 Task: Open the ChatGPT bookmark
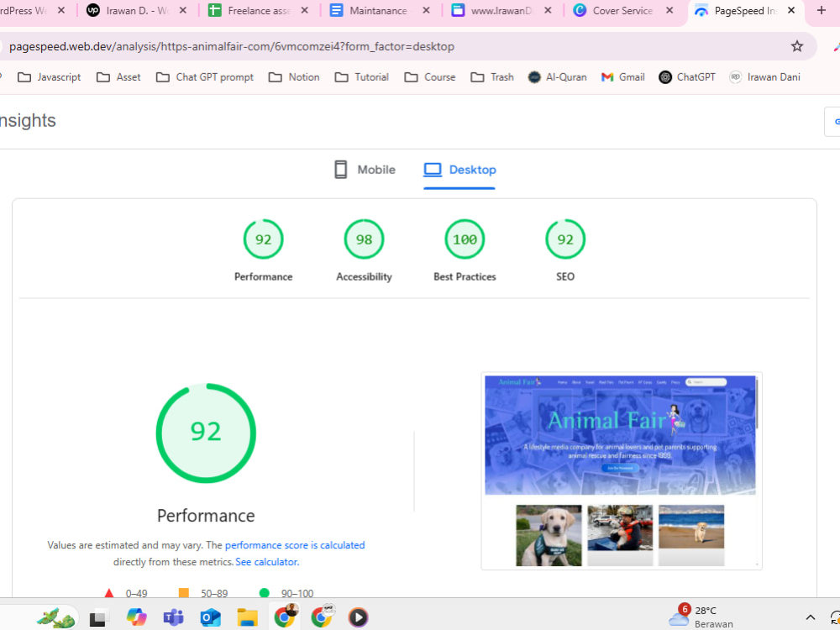coord(687,77)
